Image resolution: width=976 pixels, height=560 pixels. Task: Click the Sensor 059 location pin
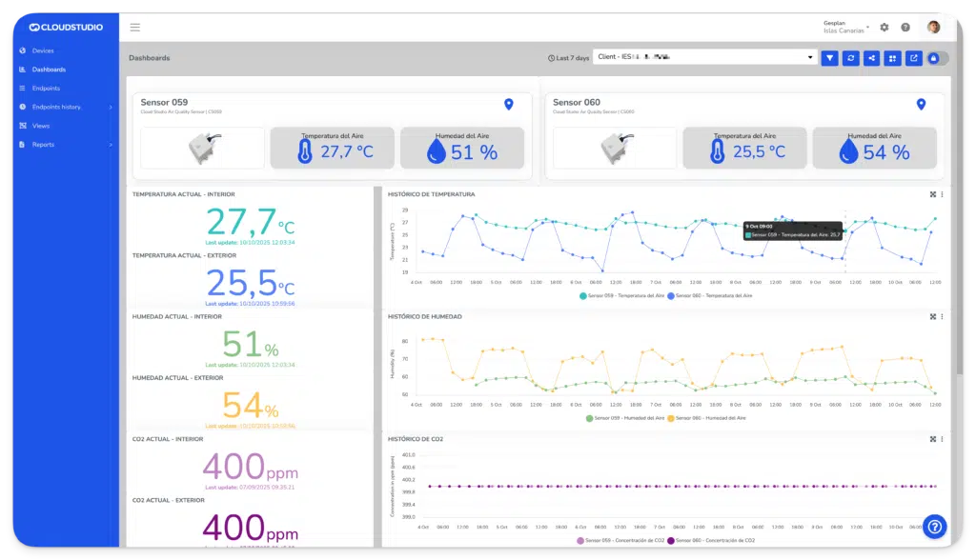[508, 104]
